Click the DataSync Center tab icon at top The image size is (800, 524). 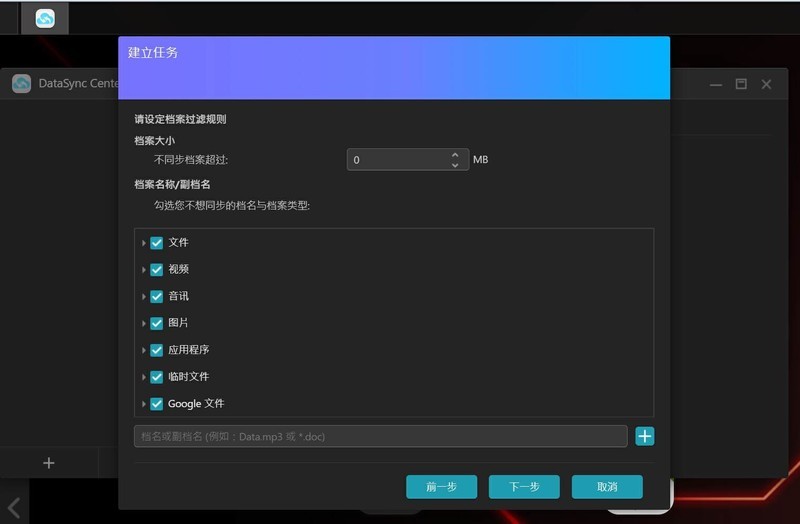(x=45, y=19)
